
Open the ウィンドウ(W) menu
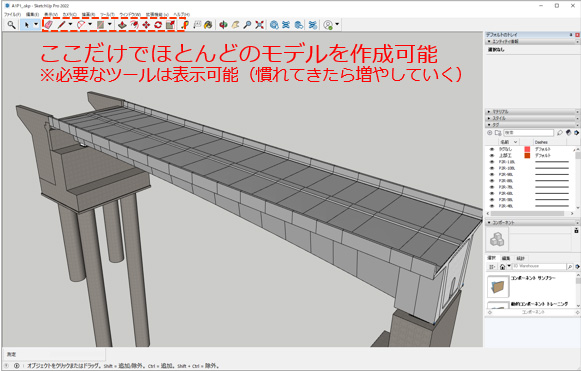click(x=130, y=14)
